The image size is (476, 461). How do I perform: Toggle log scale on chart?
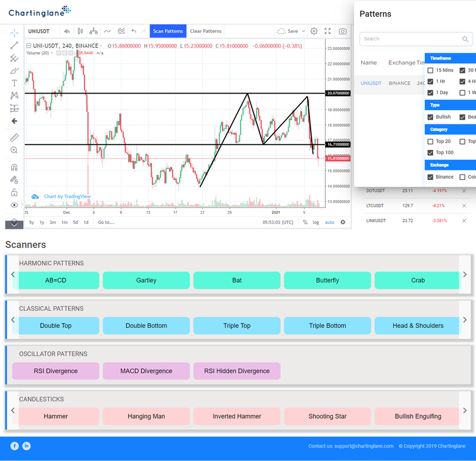click(316, 222)
